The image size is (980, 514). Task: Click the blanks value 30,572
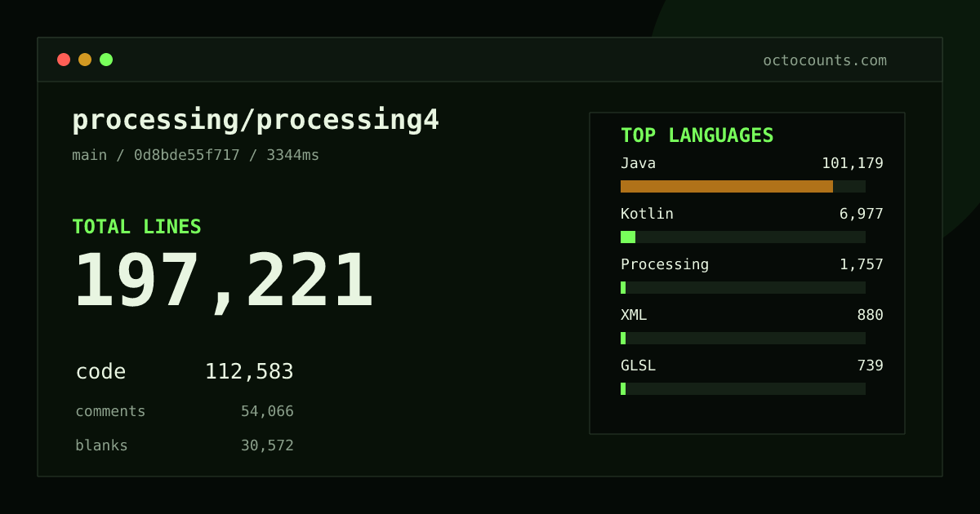267,445
